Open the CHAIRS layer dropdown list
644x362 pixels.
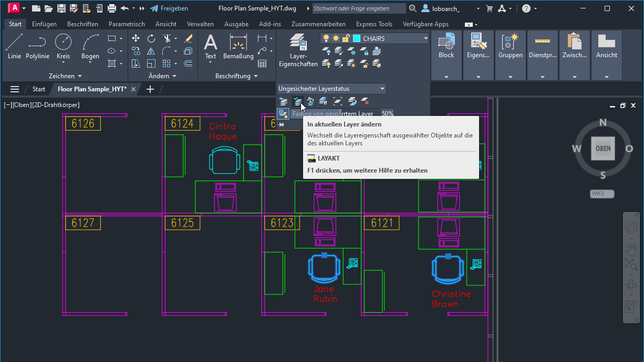(425, 38)
